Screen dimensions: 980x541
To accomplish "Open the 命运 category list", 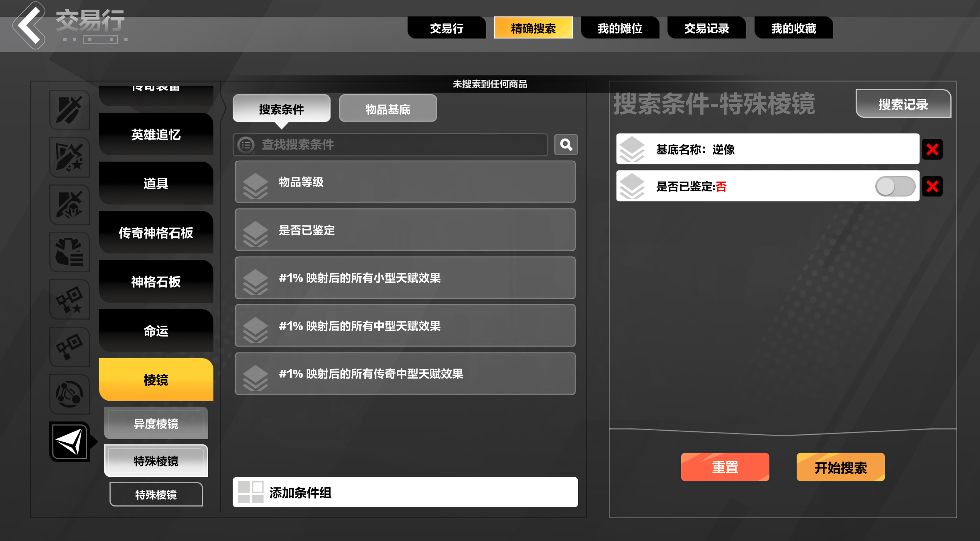I will click(x=156, y=330).
